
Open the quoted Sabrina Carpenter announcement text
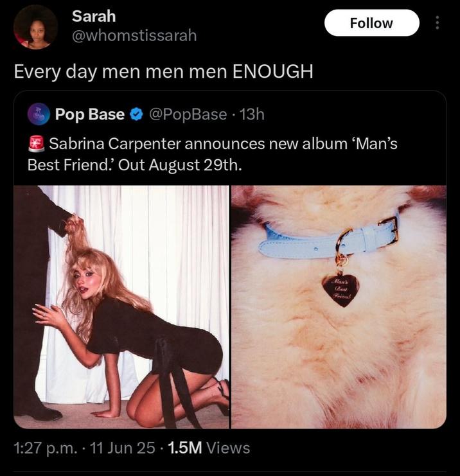point(213,154)
